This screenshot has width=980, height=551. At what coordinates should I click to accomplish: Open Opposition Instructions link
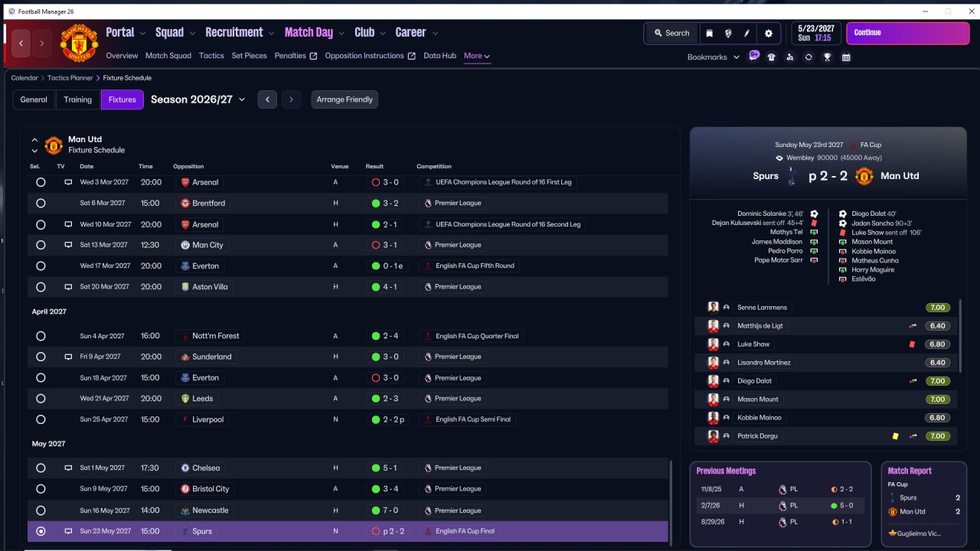(x=370, y=56)
